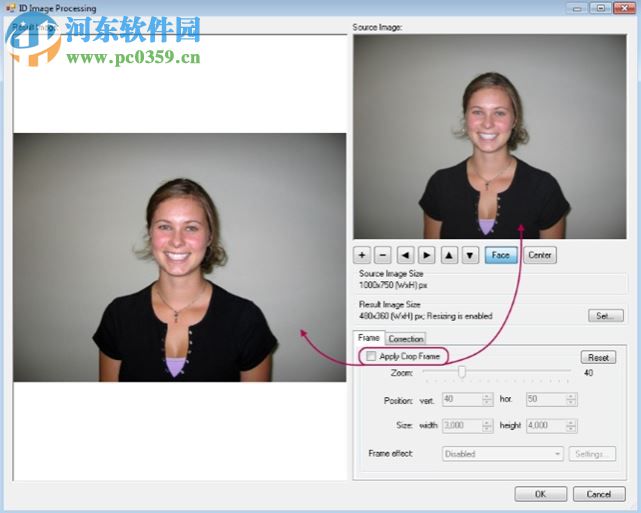
Task: Switch to the Frame tab
Action: (368, 338)
